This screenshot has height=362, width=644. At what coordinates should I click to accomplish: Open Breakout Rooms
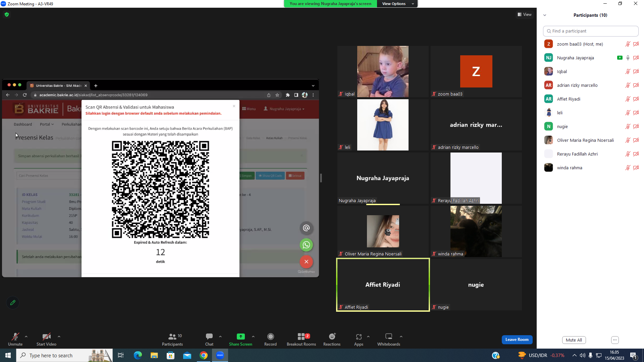pos(301,339)
